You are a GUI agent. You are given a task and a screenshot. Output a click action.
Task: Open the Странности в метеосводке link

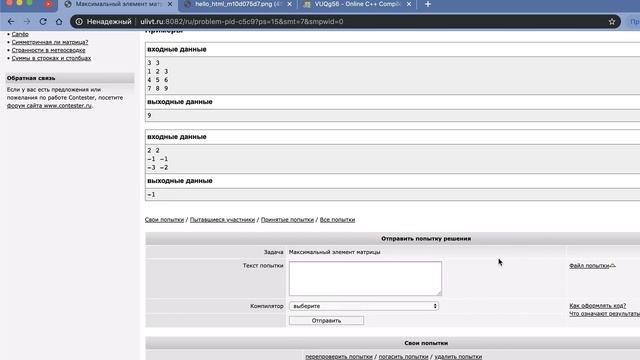coord(48,50)
